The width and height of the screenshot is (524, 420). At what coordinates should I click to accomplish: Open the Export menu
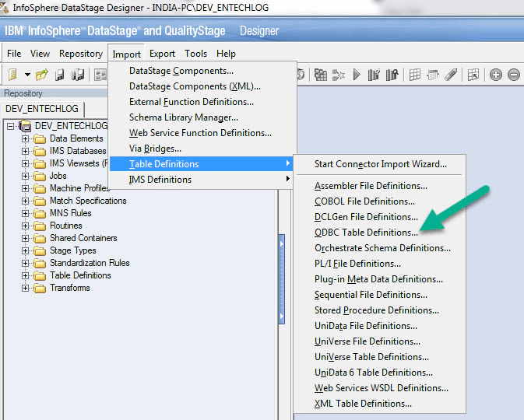162,54
